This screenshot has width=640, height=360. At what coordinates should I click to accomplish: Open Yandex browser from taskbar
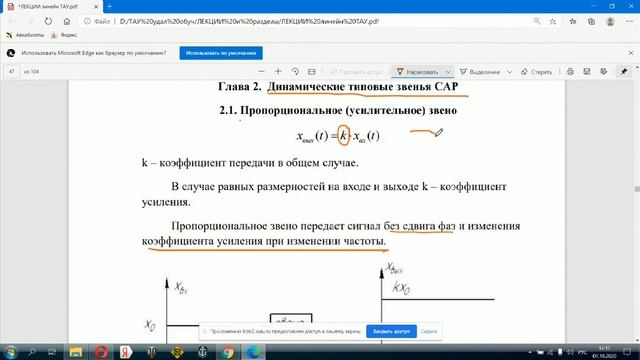127,352
